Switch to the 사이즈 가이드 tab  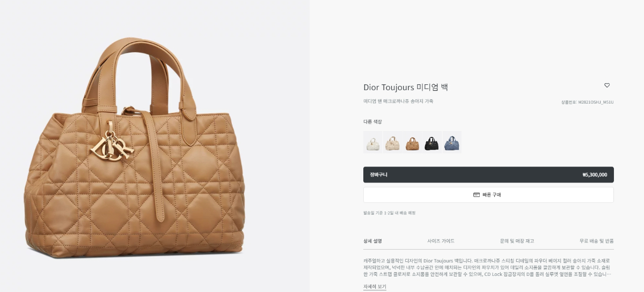[441, 241]
